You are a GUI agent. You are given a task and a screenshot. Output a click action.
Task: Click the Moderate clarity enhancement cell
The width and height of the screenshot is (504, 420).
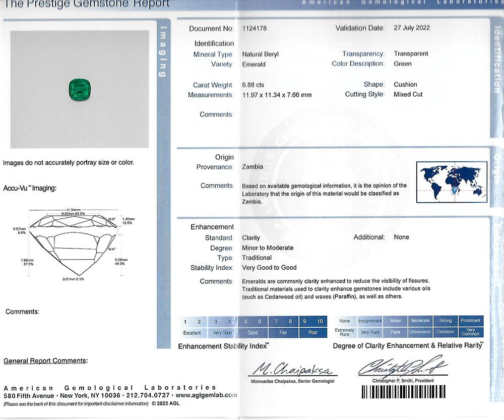tap(420, 321)
